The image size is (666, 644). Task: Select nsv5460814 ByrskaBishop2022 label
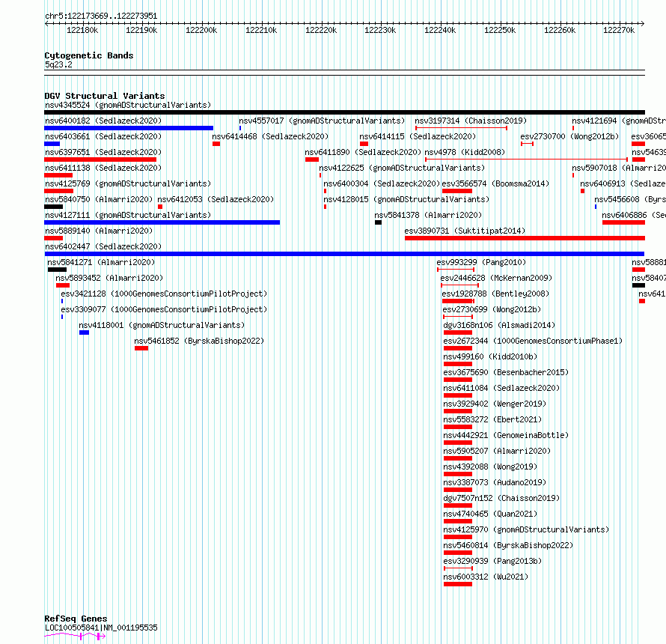tap(508, 545)
